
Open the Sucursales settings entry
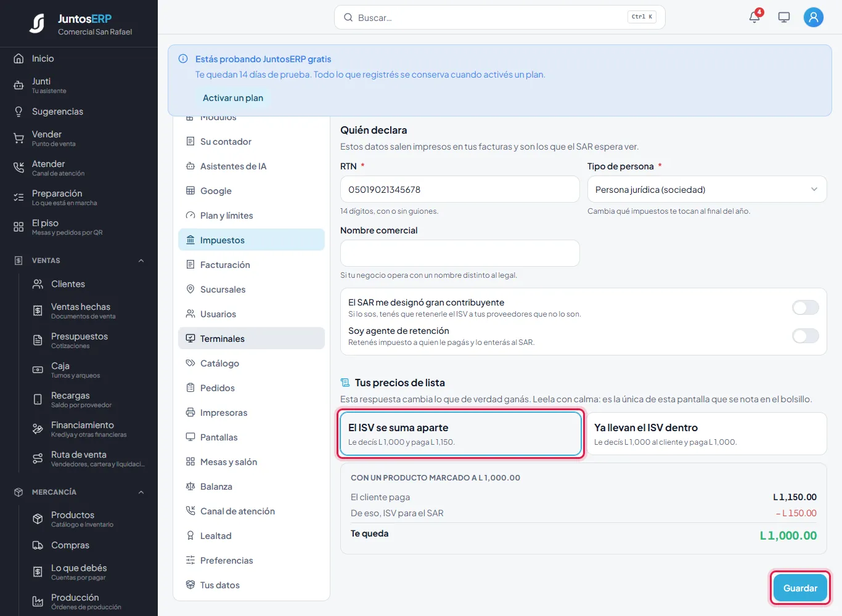coord(251,289)
